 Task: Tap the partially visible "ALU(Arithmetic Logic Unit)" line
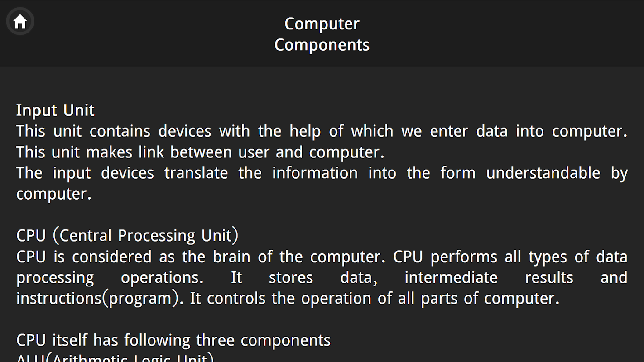click(115, 358)
